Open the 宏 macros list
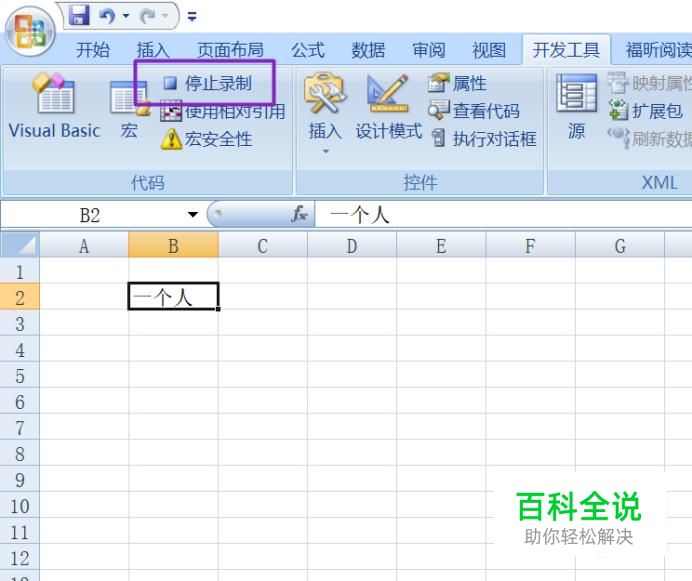Viewport: 692px width, 581px height. click(x=129, y=109)
